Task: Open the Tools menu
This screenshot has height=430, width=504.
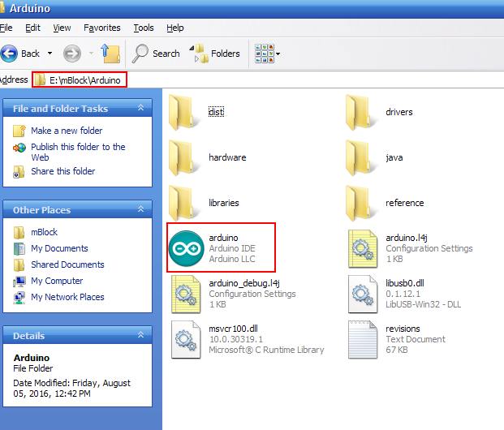Action: click(x=144, y=28)
